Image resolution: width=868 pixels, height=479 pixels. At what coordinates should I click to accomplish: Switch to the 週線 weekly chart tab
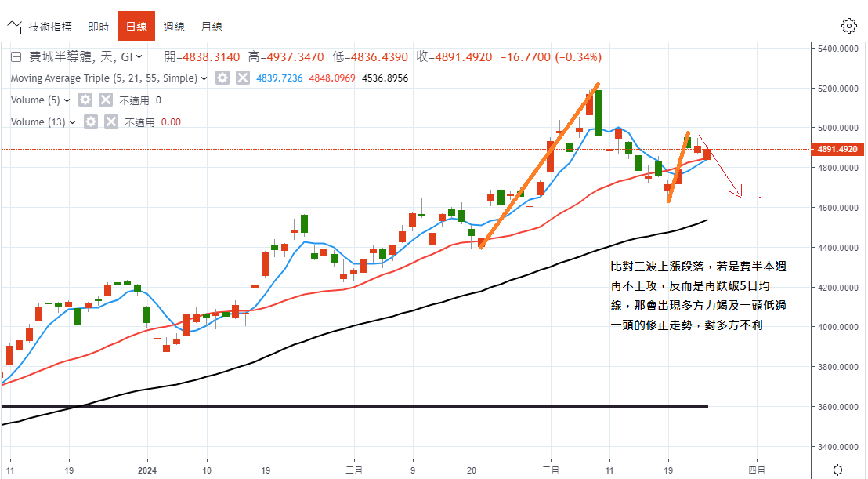tap(174, 27)
